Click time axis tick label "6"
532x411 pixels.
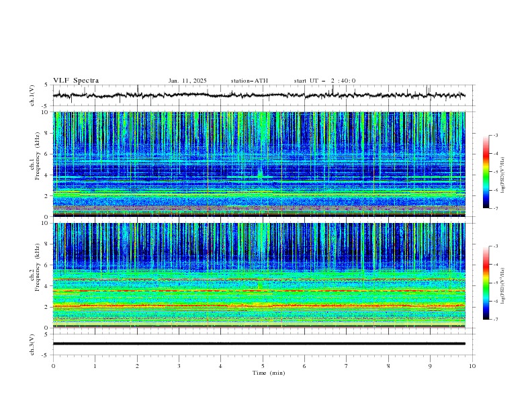(304, 366)
